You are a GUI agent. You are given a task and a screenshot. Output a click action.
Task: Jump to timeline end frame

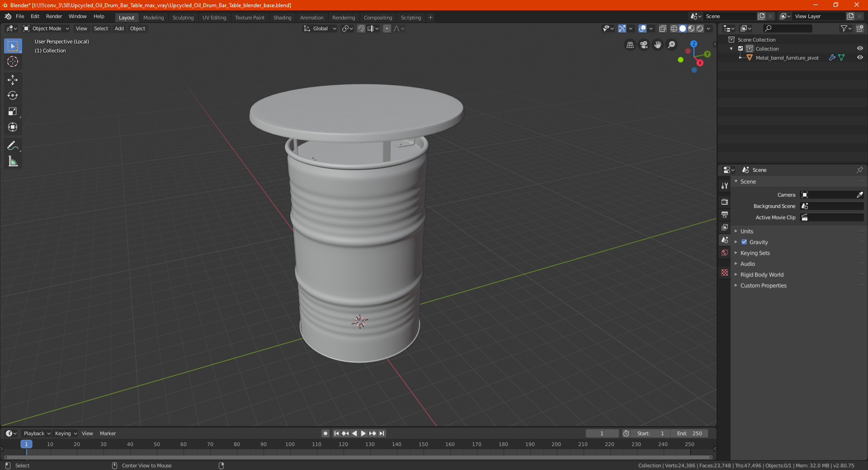tap(382, 433)
